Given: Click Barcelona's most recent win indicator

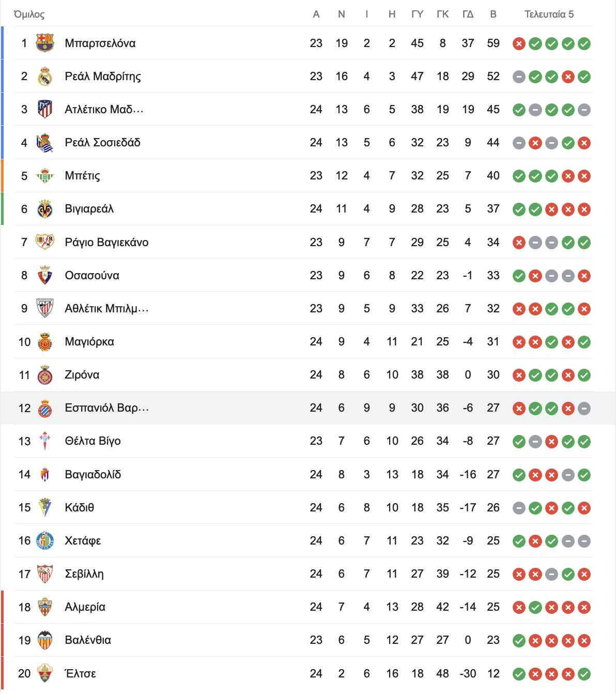Looking at the screenshot, I should (x=584, y=43).
